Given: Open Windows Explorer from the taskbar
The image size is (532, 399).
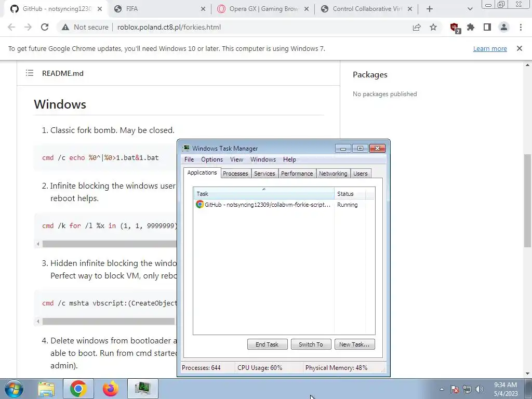Looking at the screenshot, I should point(46,389).
